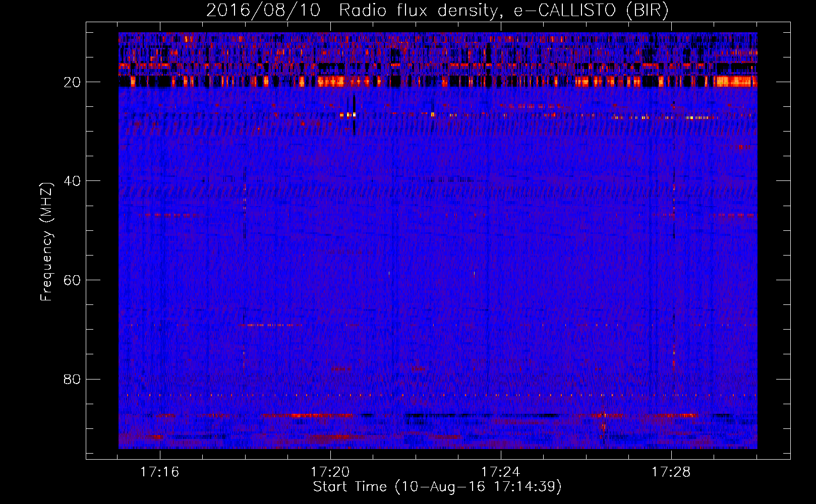Click the 17:24 time tick label
Screen dimensions: 816x504
pyautogui.click(x=500, y=472)
